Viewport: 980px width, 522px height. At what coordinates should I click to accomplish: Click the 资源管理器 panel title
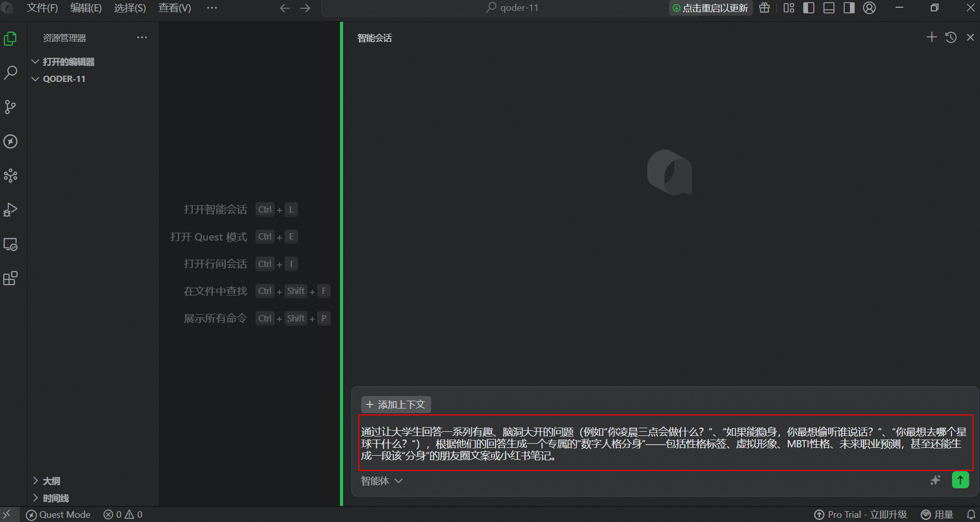point(64,38)
